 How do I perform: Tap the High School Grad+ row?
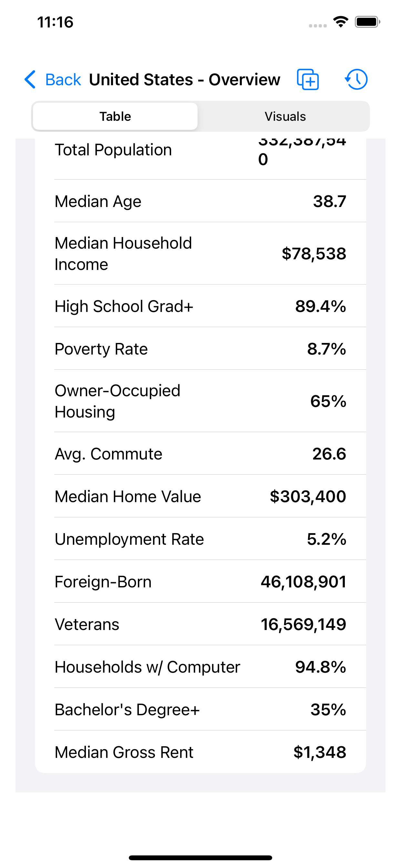(x=200, y=306)
